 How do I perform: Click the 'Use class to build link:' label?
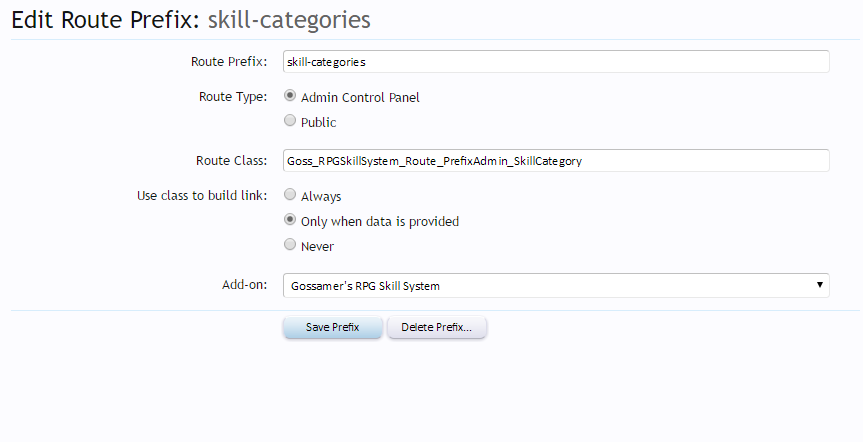pyautogui.click(x=201, y=196)
